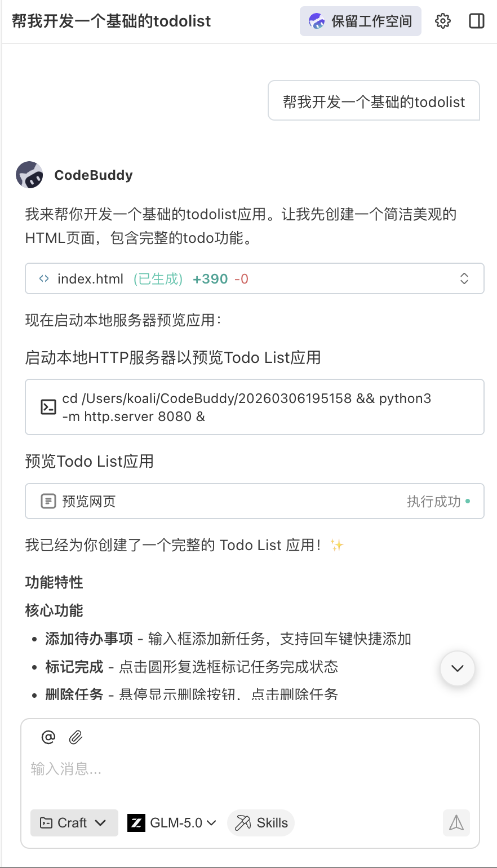The height and width of the screenshot is (868, 497).
Task: Click the @ mention icon in the input box
Action: point(48,737)
